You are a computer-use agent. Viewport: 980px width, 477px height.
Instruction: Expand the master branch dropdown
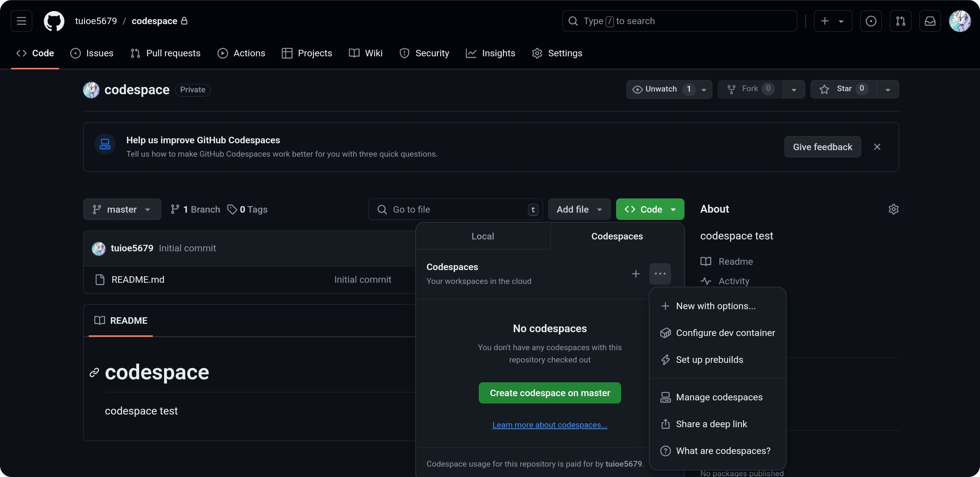tap(122, 210)
